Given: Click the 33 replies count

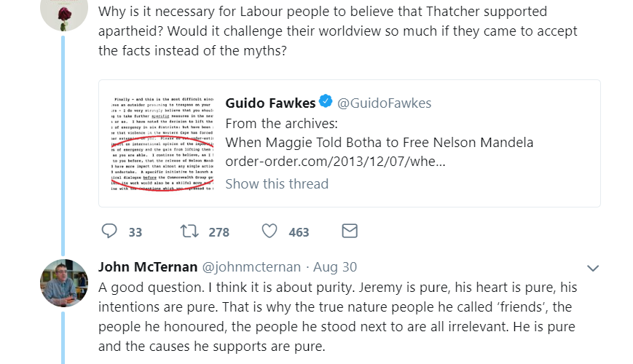Looking at the screenshot, I should pos(135,232).
